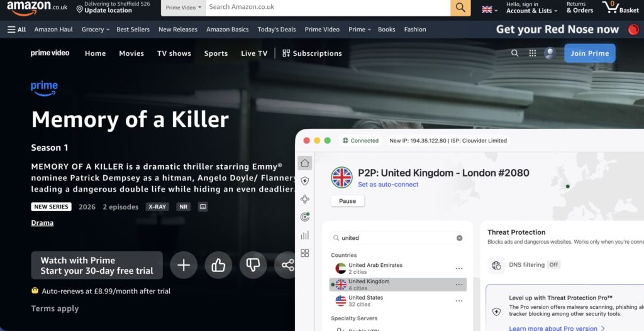Click the NordVPN country search field
644x331 pixels.
(397, 238)
